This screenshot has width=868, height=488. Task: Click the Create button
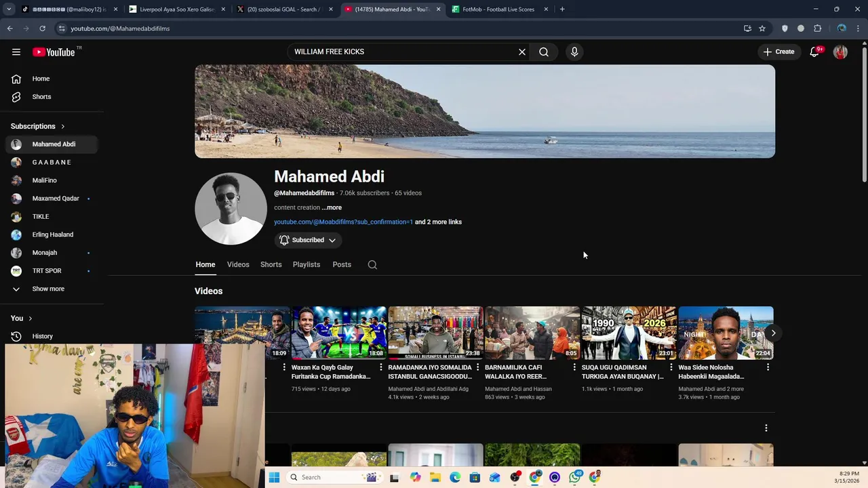(x=778, y=52)
